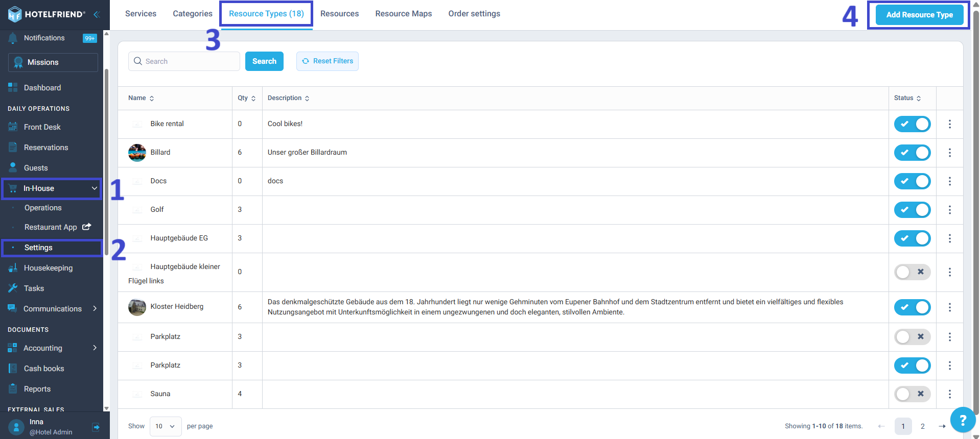Disable Hauptgebäude EG status toggle

[x=913, y=238]
